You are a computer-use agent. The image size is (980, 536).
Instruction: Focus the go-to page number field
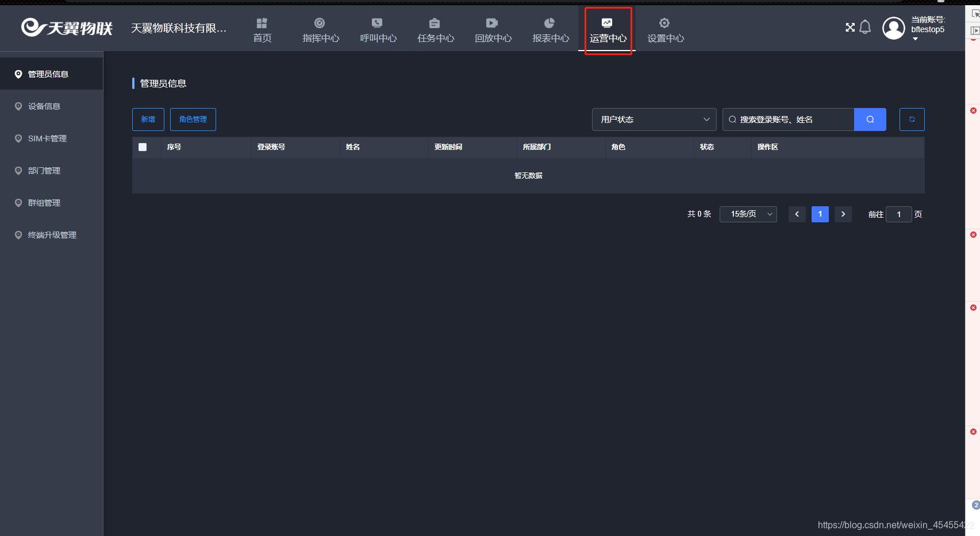tap(899, 214)
